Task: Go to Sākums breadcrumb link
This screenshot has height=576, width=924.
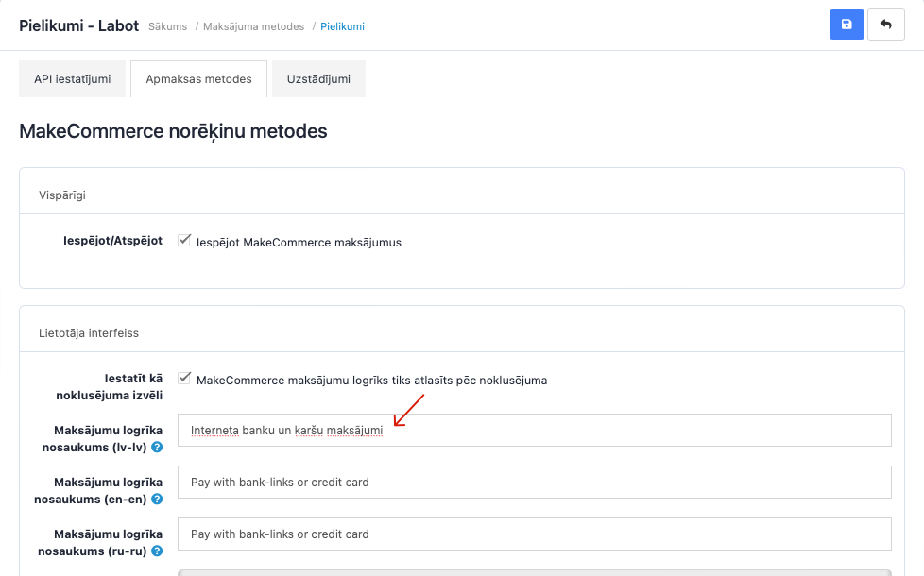Action: [x=167, y=26]
